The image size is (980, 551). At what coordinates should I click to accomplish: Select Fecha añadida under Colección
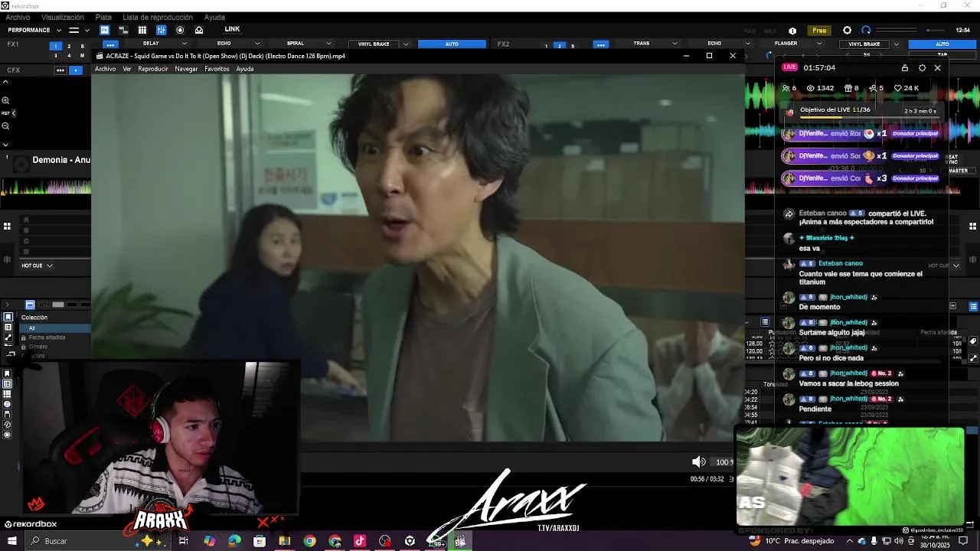[47, 337]
